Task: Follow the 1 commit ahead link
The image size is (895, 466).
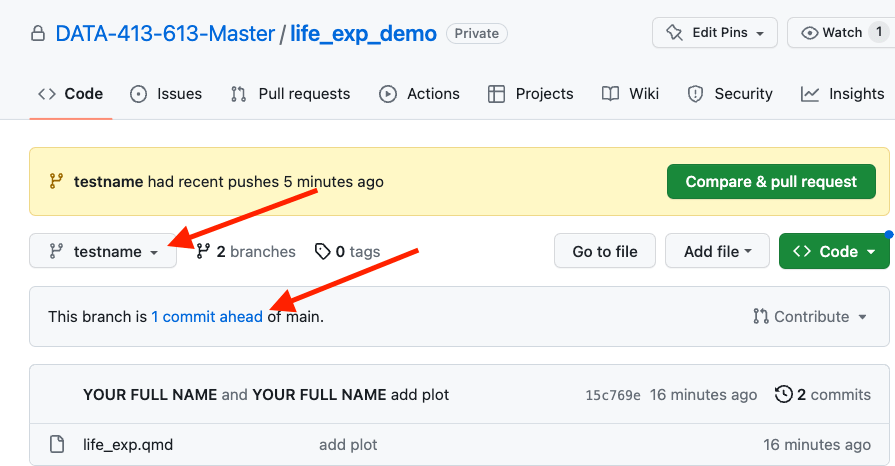Action: pyautogui.click(x=207, y=317)
